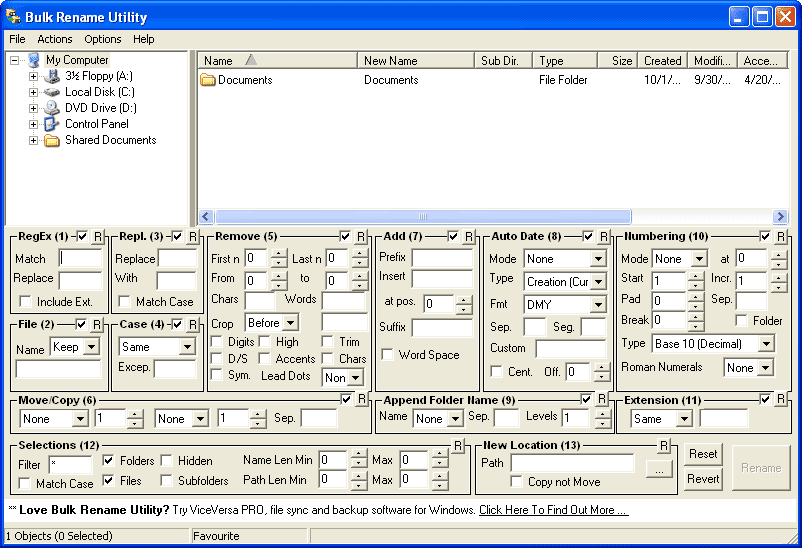This screenshot has height=548, width=802.
Task: Click the Rename button
Action: click(x=761, y=468)
